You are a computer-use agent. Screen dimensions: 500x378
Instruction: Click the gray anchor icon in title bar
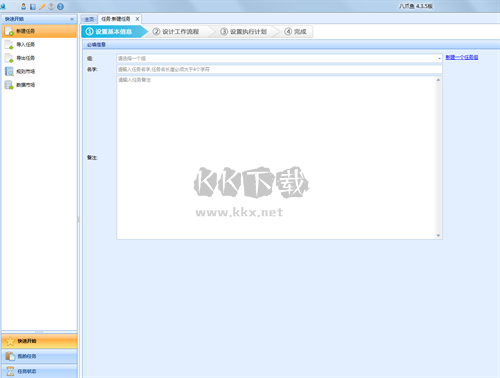click(x=51, y=6)
